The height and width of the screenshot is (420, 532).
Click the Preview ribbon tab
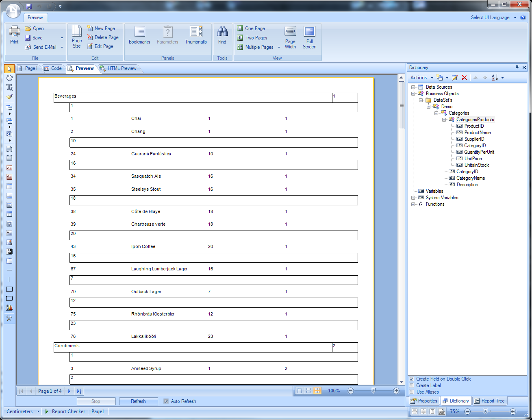(35, 17)
